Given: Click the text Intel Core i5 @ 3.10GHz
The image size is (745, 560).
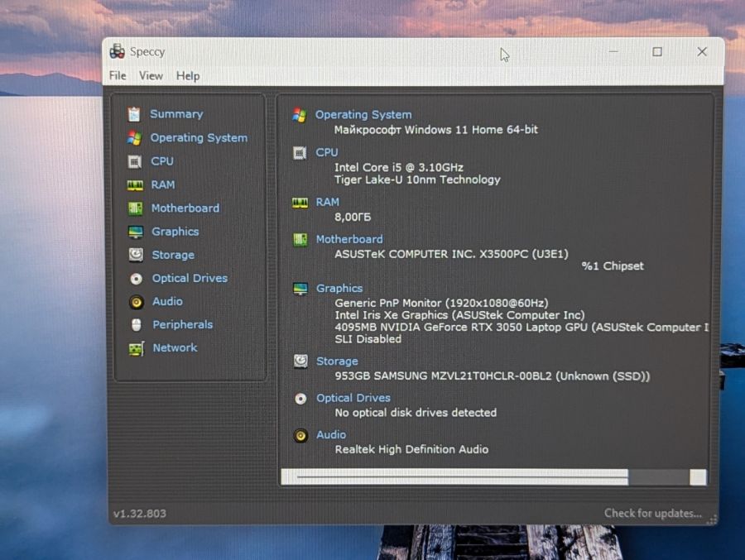Looking at the screenshot, I should [399, 168].
